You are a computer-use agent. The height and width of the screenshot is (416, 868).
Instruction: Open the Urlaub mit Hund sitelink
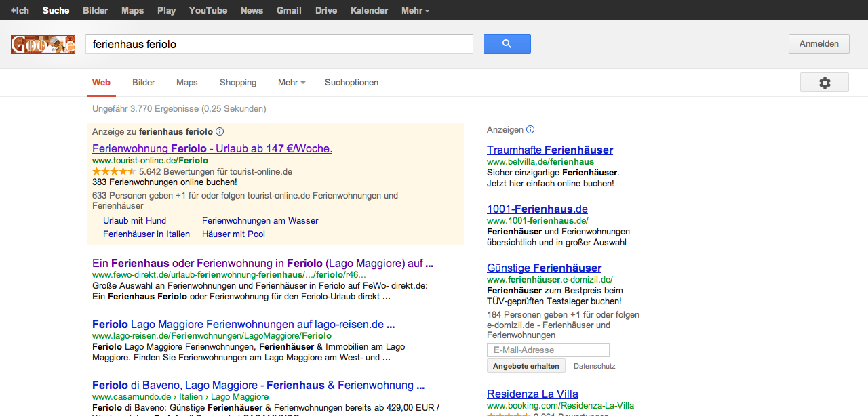pos(134,221)
